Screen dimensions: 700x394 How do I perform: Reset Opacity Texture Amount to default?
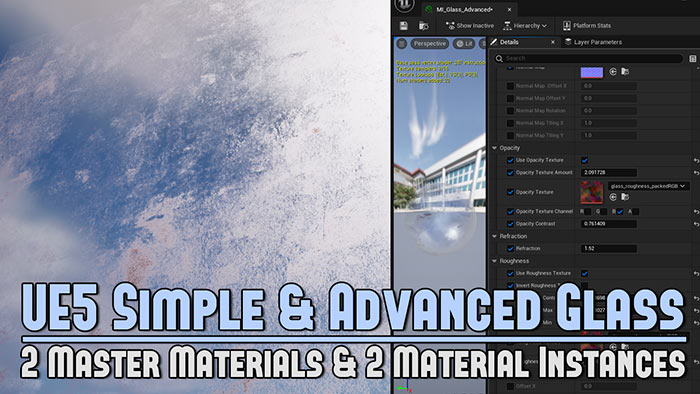(696, 172)
